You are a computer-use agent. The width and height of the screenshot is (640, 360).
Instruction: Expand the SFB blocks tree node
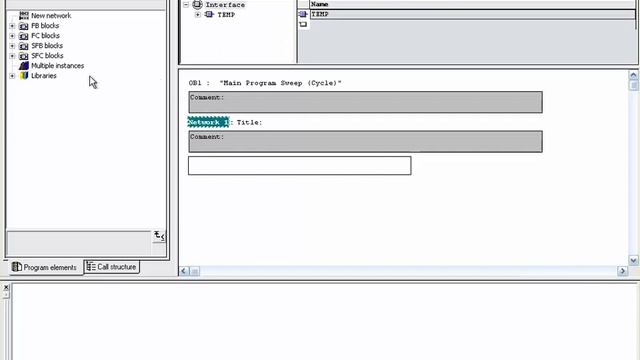(x=12, y=46)
